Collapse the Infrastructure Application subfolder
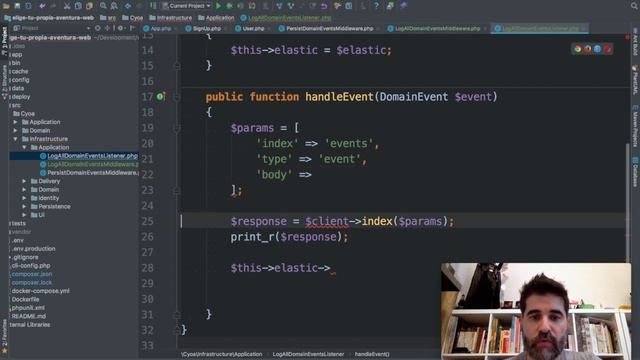The height and width of the screenshot is (360, 640). [x=24, y=147]
